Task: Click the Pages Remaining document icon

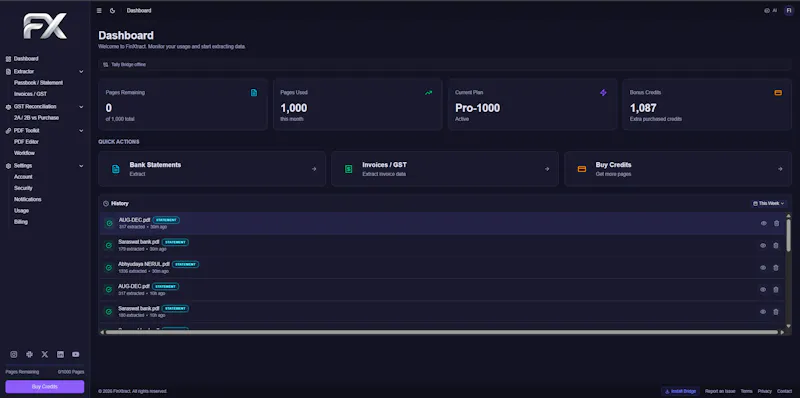Action: coord(254,93)
